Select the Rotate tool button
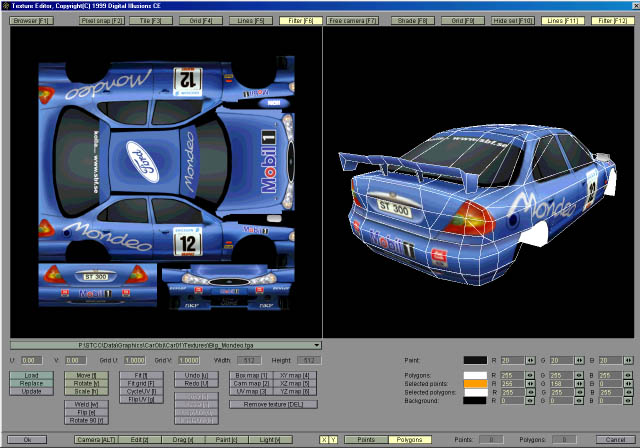Viewport: 640px width, 448px height. point(86,384)
